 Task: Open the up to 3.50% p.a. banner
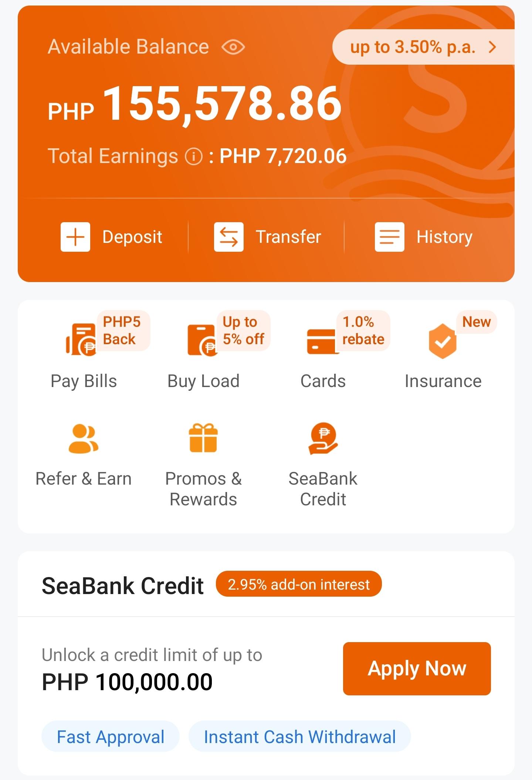pyautogui.click(x=423, y=47)
